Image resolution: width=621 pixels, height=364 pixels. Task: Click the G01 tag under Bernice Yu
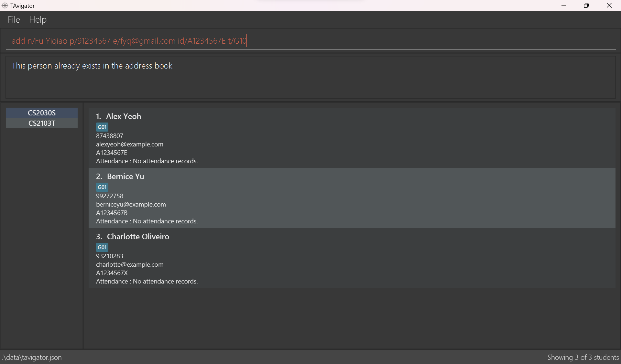pos(102,187)
